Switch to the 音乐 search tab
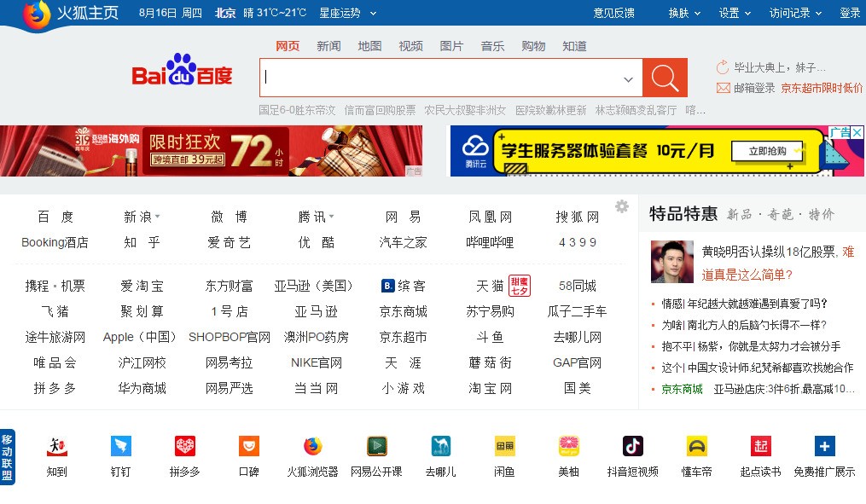Screen dimensions: 866x504 tap(492, 46)
